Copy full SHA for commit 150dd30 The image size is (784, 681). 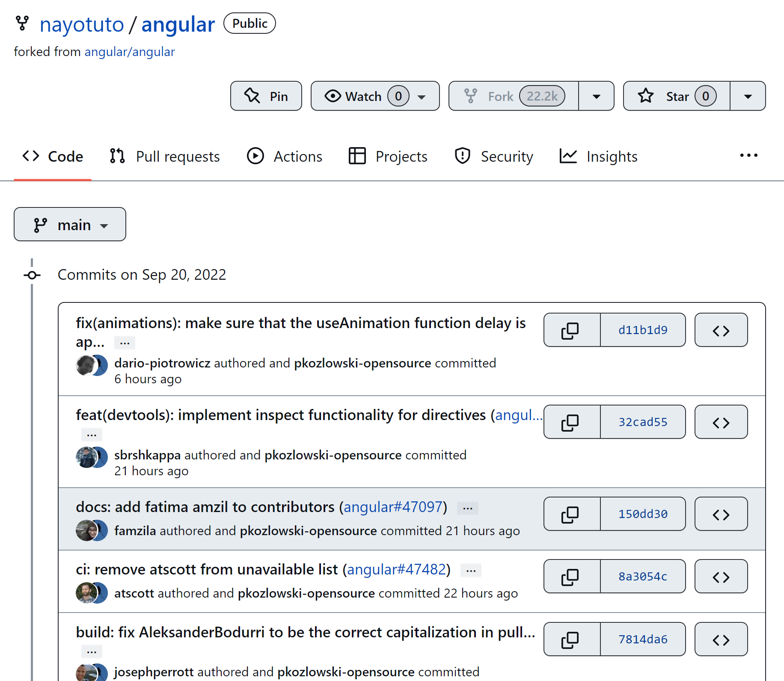pos(572,514)
